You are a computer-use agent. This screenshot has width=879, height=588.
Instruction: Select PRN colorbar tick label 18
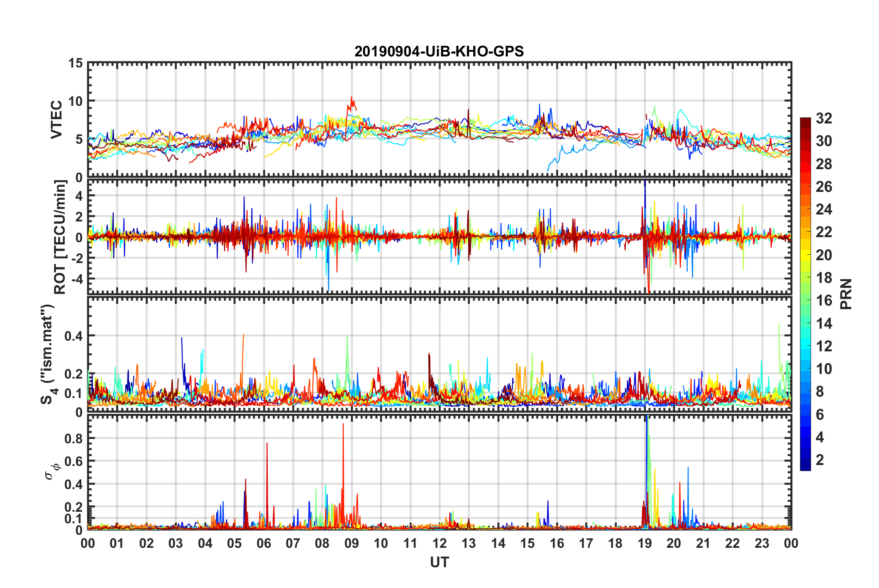[824, 278]
